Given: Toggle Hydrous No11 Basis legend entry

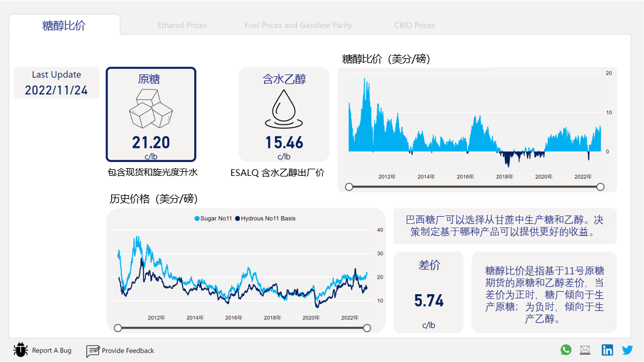Looking at the screenshot, I should click(x=266, y=219).
